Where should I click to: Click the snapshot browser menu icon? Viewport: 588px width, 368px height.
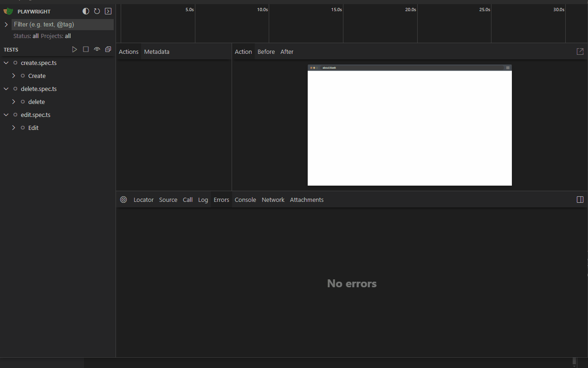(508, 68)
